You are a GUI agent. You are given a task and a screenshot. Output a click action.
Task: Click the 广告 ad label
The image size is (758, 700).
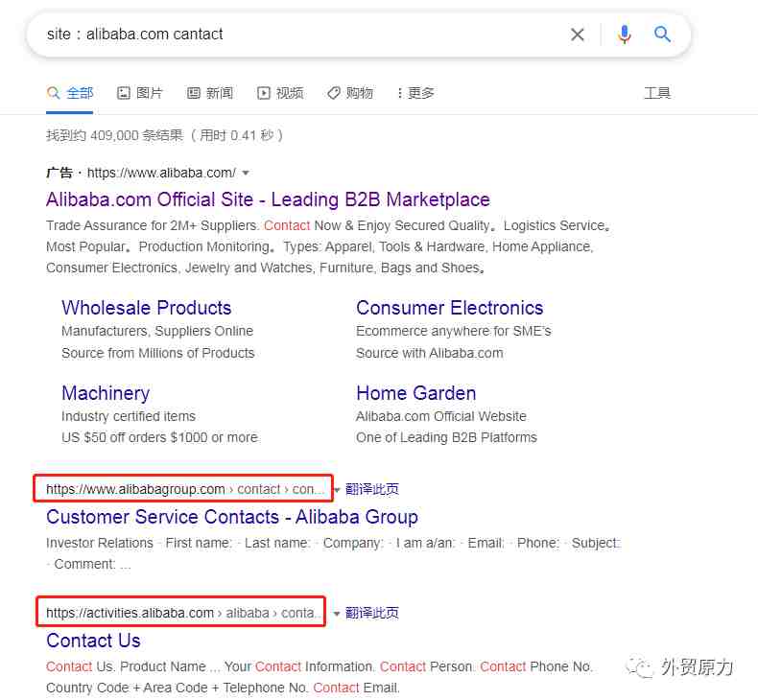(x=59, y=173)
